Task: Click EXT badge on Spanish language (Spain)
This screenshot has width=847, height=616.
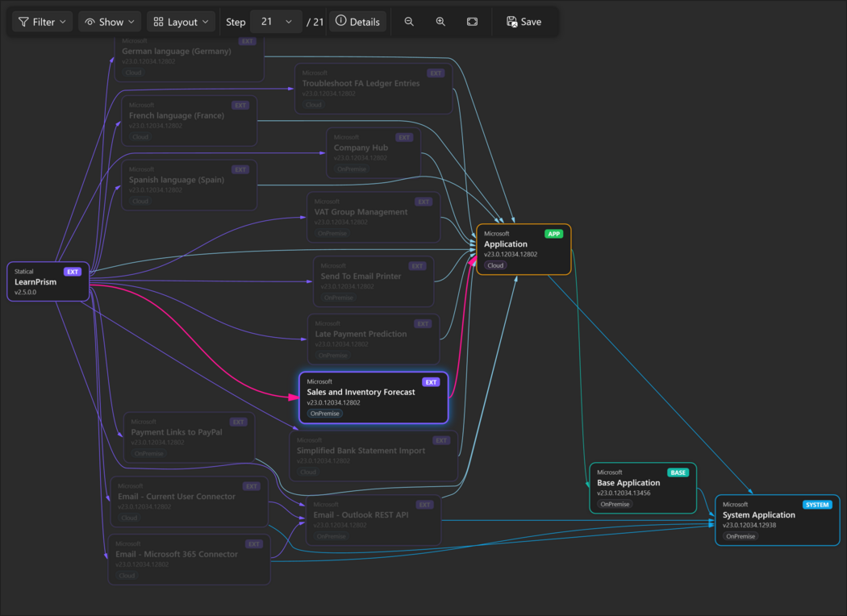Action: [240, 169]
